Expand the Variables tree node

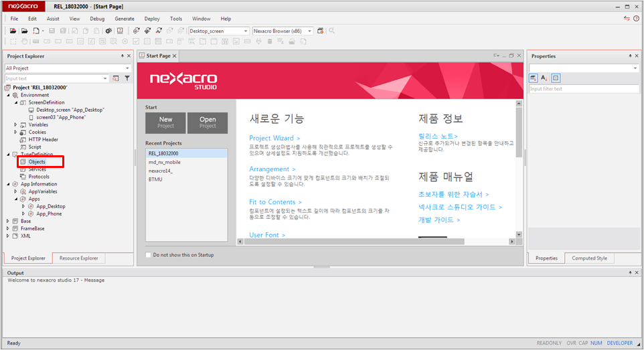point(16,124)
